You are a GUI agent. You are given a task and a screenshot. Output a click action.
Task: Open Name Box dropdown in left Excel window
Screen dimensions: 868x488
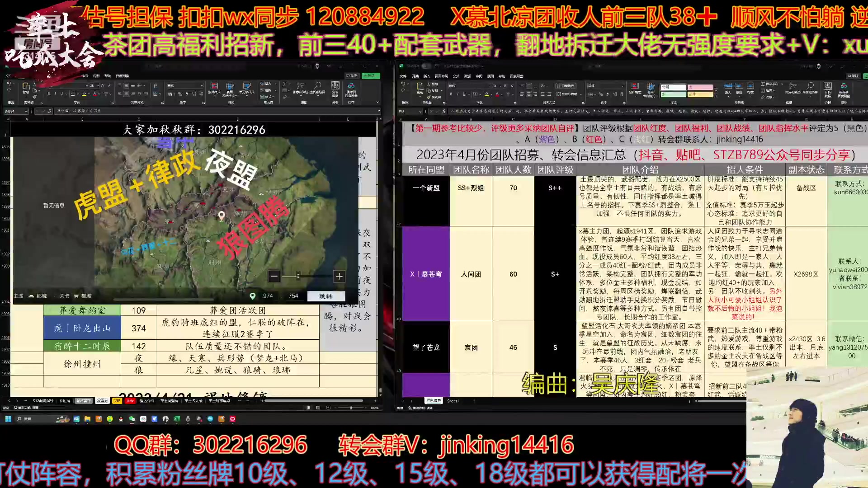(26, 111)
